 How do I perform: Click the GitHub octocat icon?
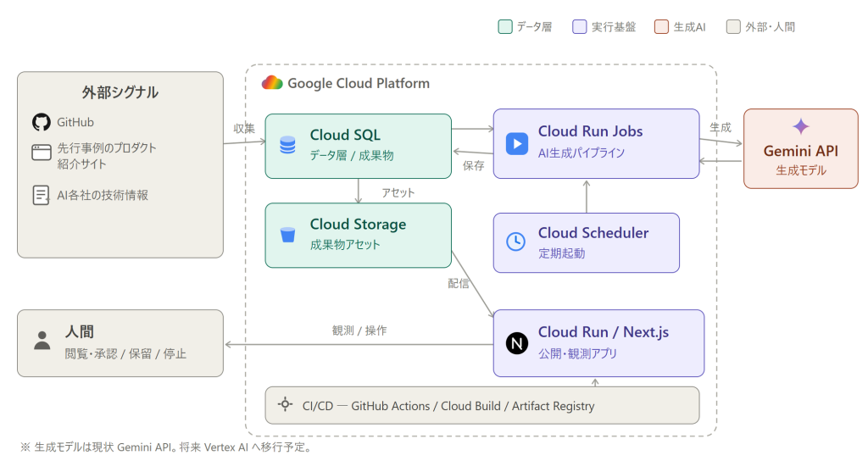[x=42, y=122]
